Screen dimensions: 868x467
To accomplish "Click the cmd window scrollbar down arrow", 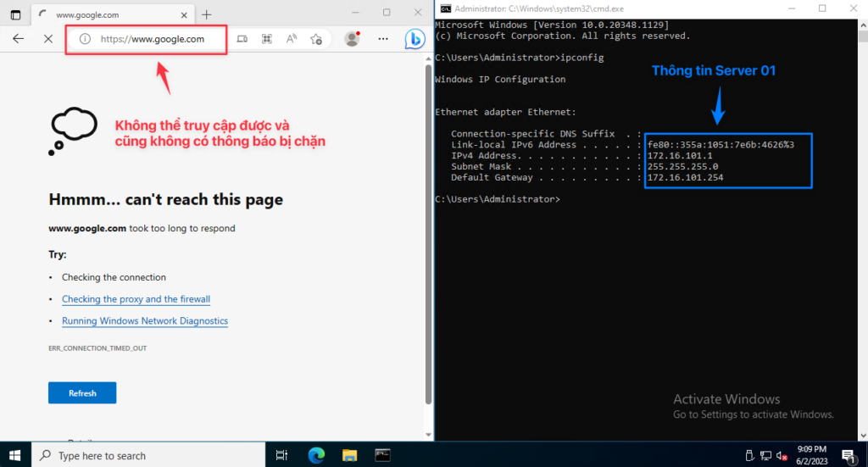I will click(863, 436).
